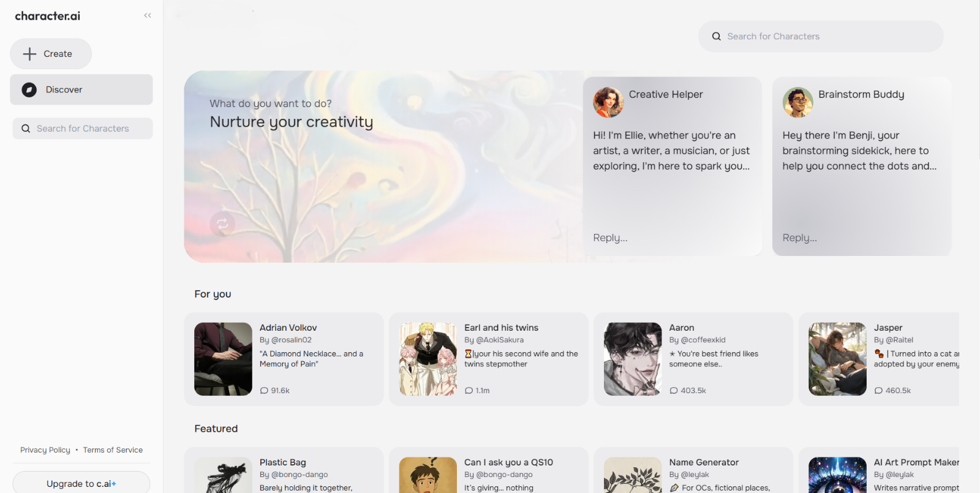The height and width of the screenshot is (493, 980).
Task: Open the Jasper character card image
Action: pos(837,359)
